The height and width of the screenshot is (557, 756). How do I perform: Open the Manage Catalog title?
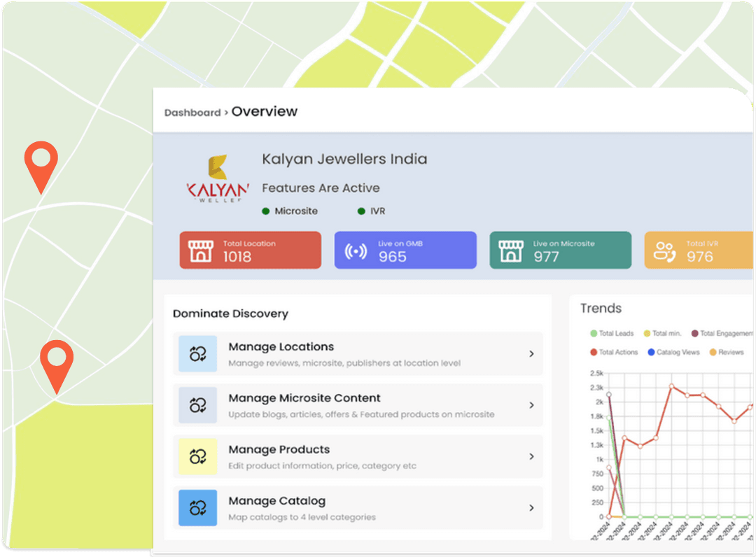pyautogui.click(x=276, y=501)
